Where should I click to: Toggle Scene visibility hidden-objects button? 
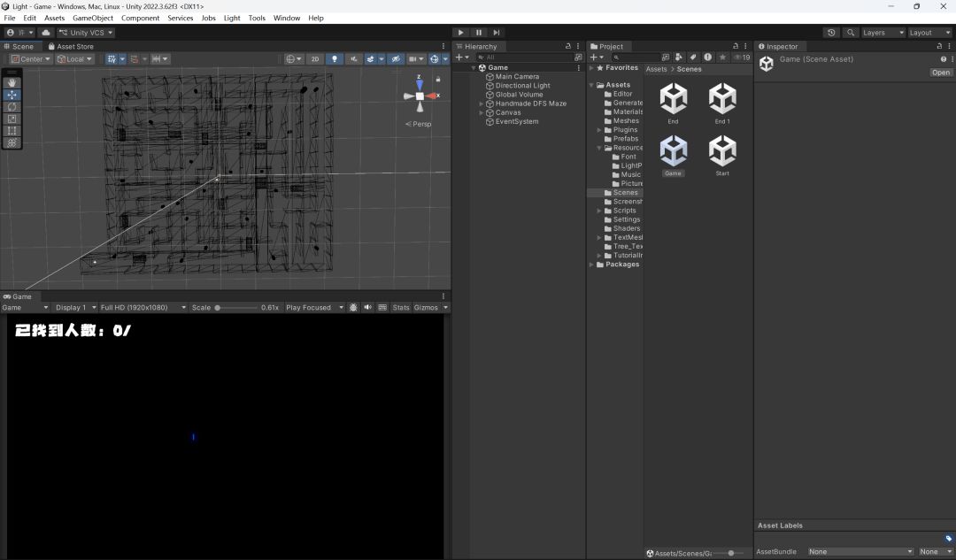tap(396, 59)
